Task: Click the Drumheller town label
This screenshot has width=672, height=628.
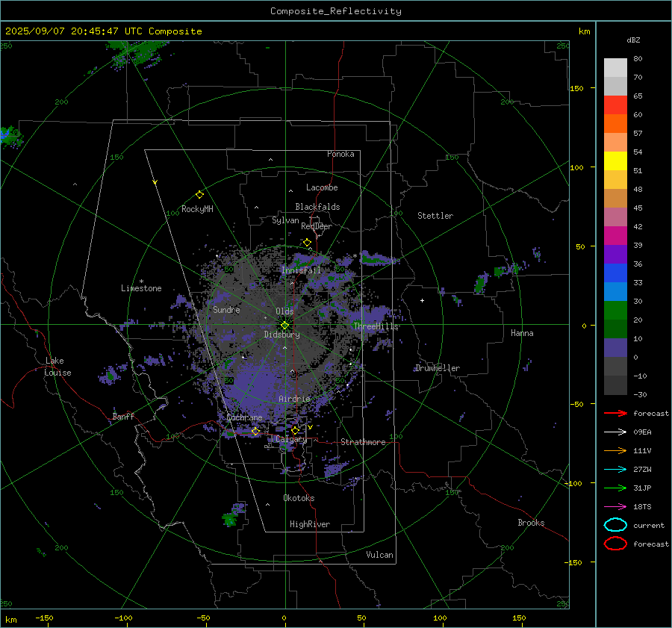Action: (438, 368)
